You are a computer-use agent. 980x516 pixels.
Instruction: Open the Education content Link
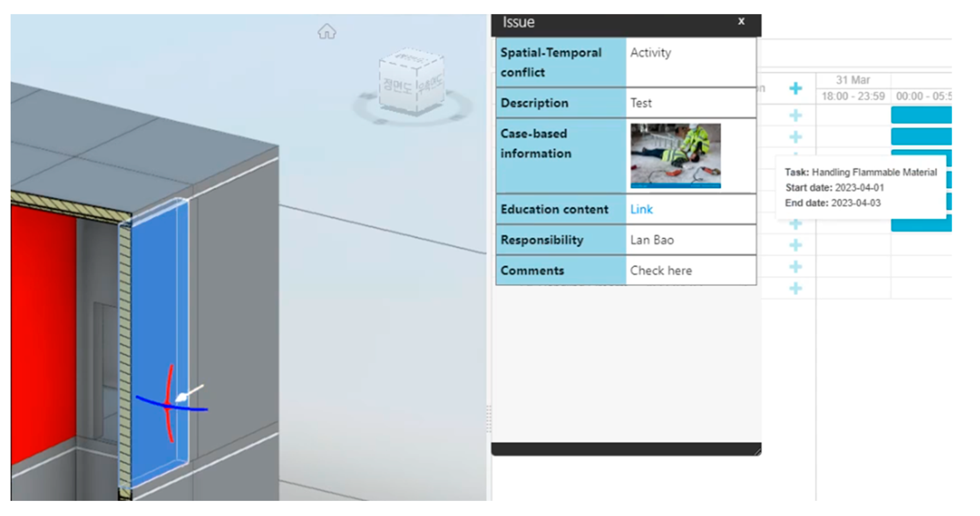coord(641,209)
